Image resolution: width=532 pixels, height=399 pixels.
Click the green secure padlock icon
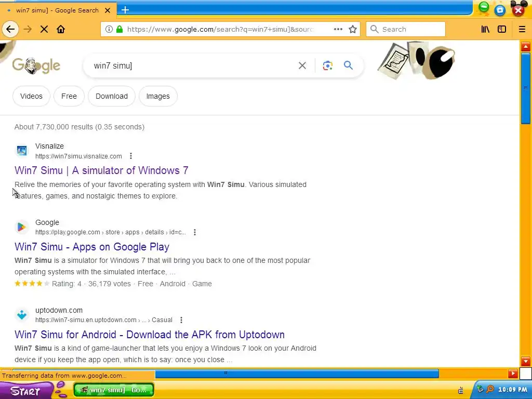coord(119,29)
